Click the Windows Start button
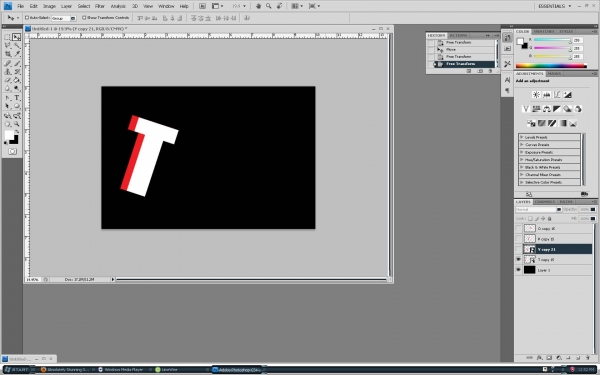 (x=16, y=370)
